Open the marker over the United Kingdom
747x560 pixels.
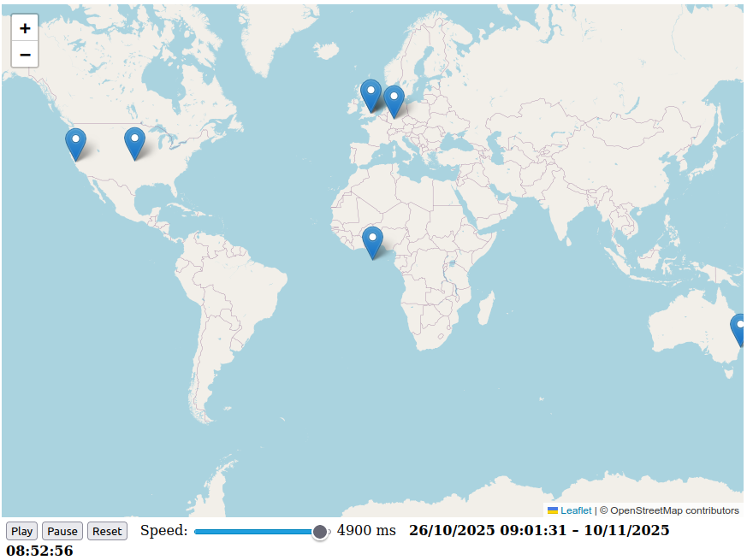(371, 95)
